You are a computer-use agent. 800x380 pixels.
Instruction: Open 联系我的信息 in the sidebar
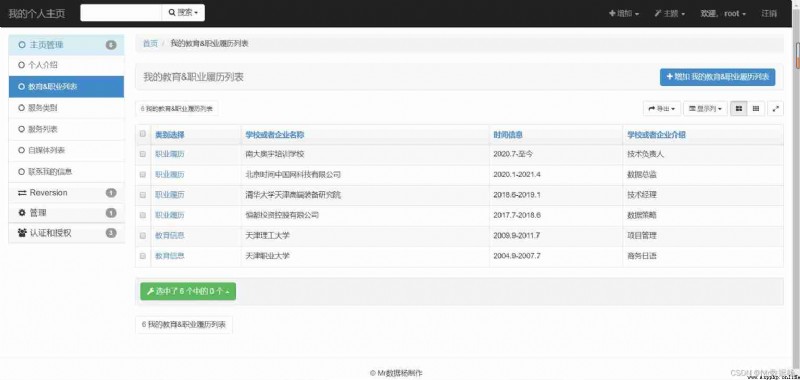coord(66,172)
